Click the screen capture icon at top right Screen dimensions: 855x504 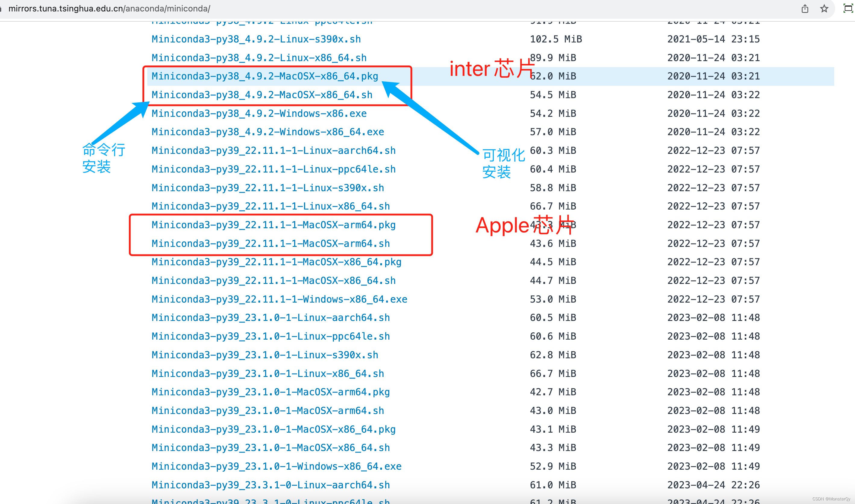pos(849,8)
